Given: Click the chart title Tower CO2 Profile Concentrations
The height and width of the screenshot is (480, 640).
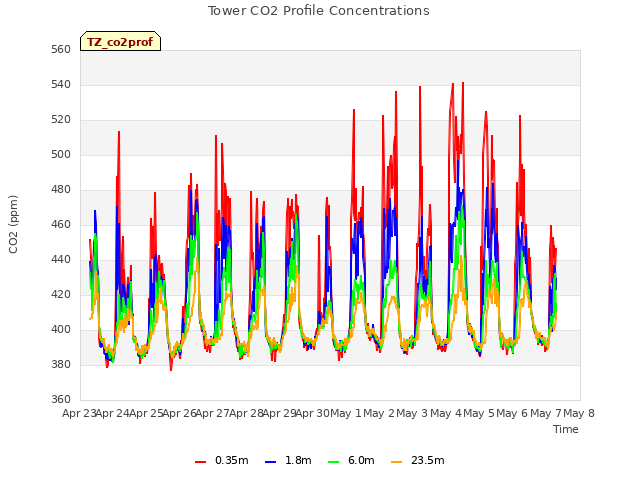Looking at the screenshot, I should coord(318,11).
